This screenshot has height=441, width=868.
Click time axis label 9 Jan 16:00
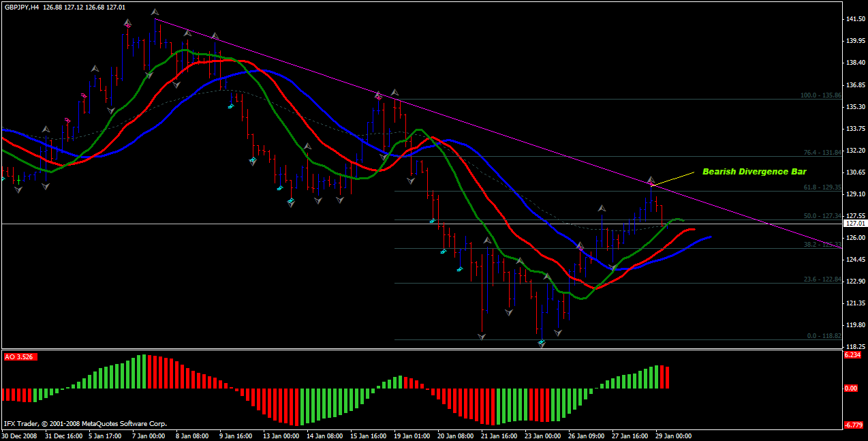pos(236,435)
